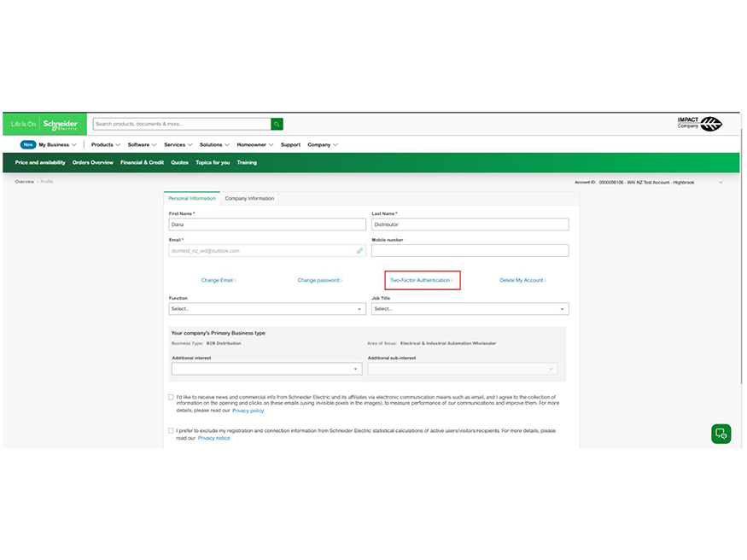The image size is (747, 560).
Task: Check the news and commercial info checkbox
Action: [171, 397]
